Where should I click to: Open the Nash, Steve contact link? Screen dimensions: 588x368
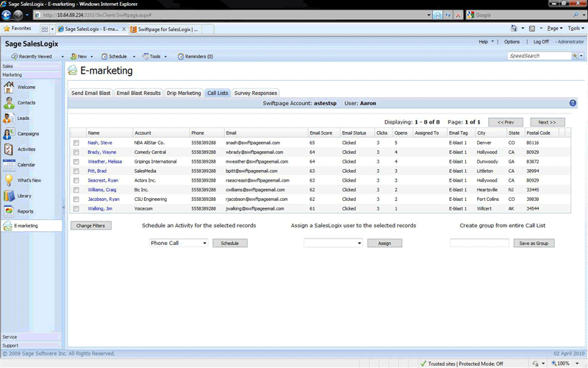coord(100,143)
